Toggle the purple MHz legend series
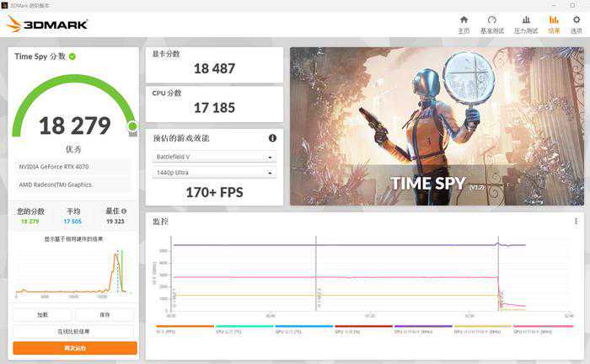 (x=423, y=329)
